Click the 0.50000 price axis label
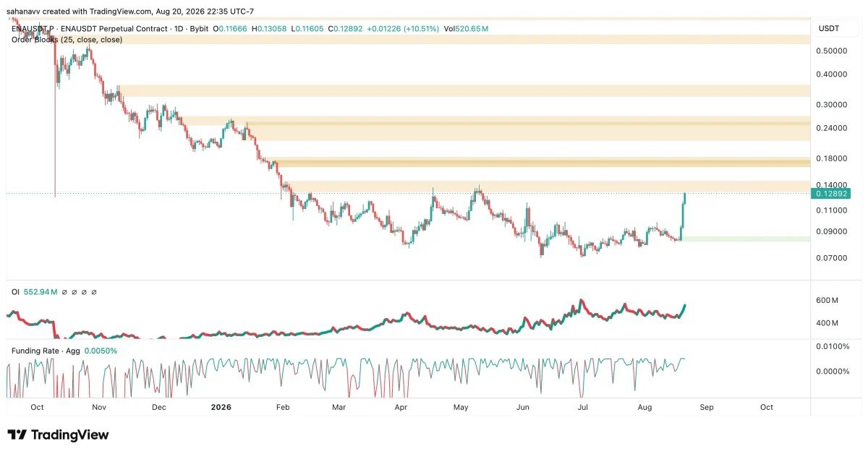 point(832,51)
